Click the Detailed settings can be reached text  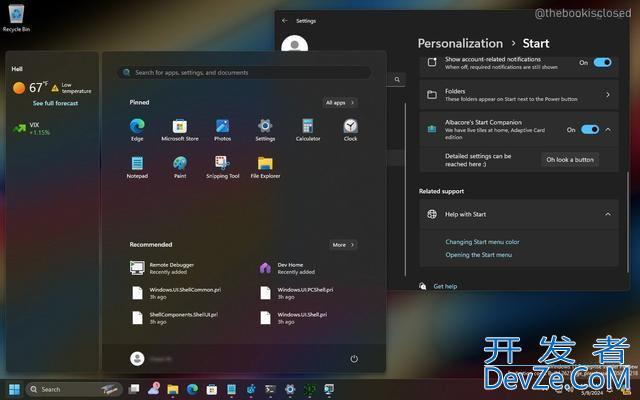point(478,160)
